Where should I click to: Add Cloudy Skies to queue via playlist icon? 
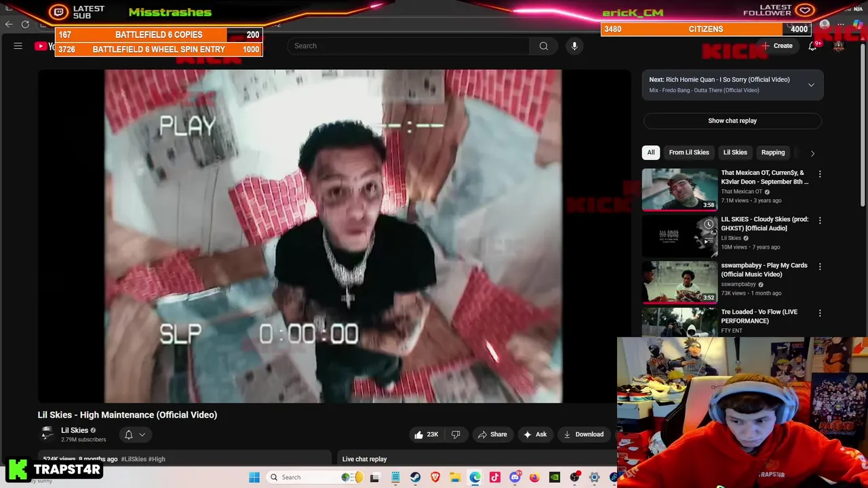[x=709, y=240]
